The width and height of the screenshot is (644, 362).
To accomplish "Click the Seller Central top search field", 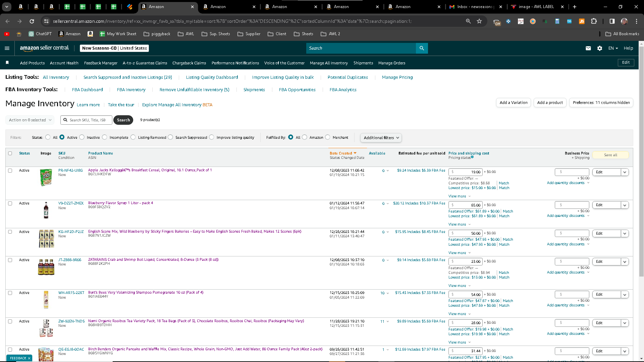I will (361, 48).
